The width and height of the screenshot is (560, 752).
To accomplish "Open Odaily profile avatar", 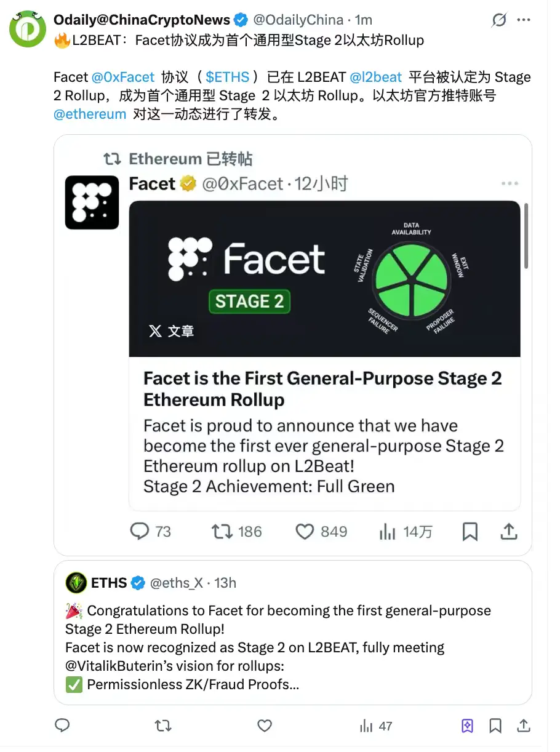I will (28, 28).
